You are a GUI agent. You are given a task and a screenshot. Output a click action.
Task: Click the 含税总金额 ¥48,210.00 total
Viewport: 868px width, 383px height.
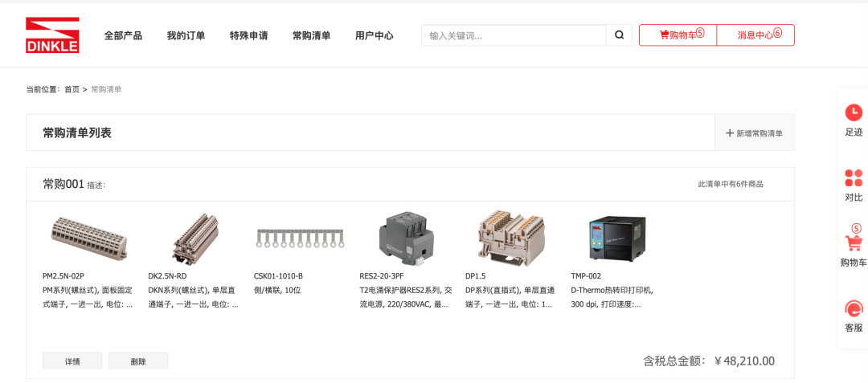[x=709, y=361]
